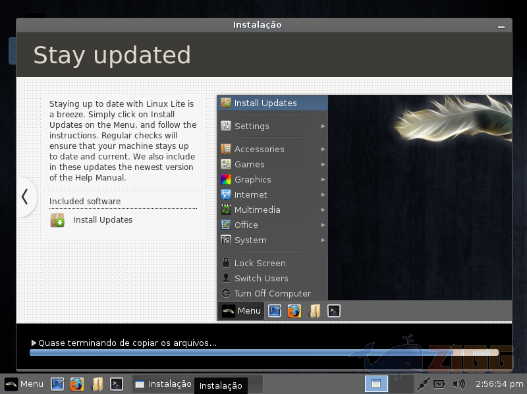Click the colorful Graphics icon
The height and width of the screenshot is (394, 527).
[226, 179]
